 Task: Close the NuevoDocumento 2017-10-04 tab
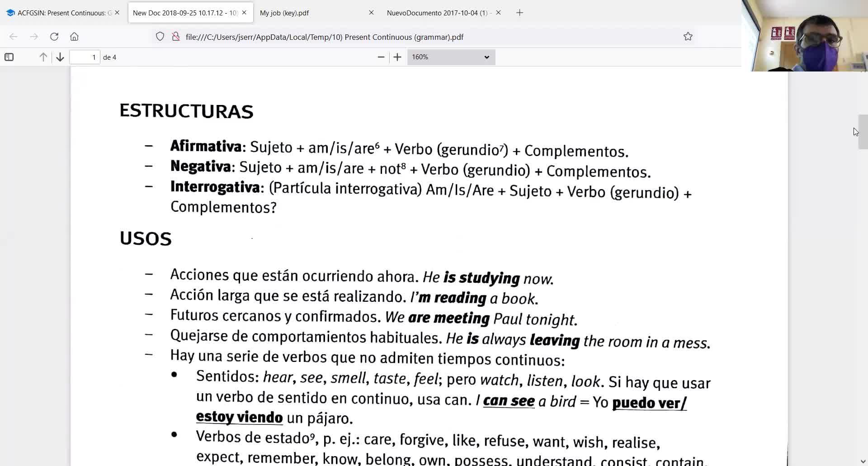(498, 13)
